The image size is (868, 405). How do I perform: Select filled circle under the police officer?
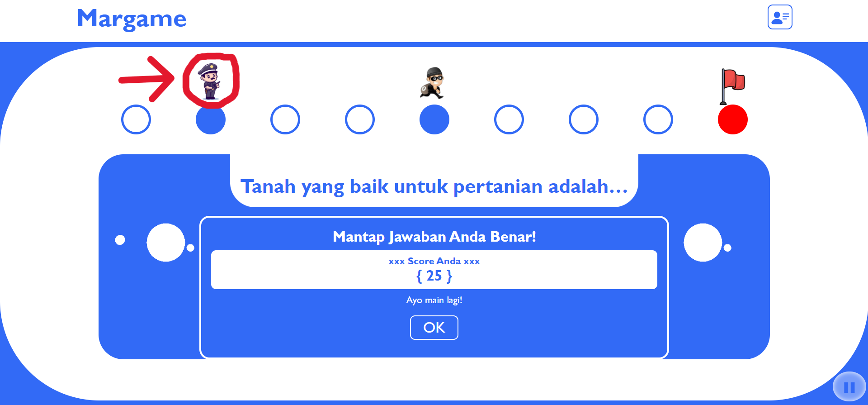point(211,119)
